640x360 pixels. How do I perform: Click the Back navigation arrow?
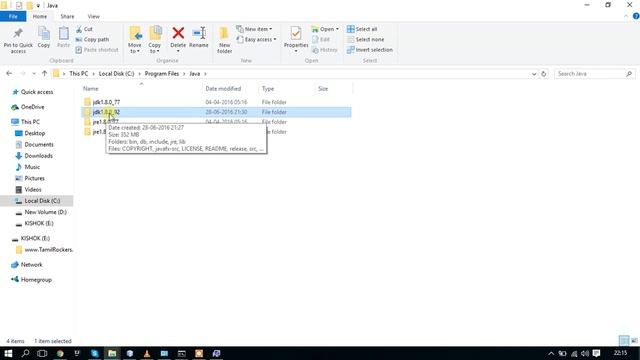pos(9,73)
